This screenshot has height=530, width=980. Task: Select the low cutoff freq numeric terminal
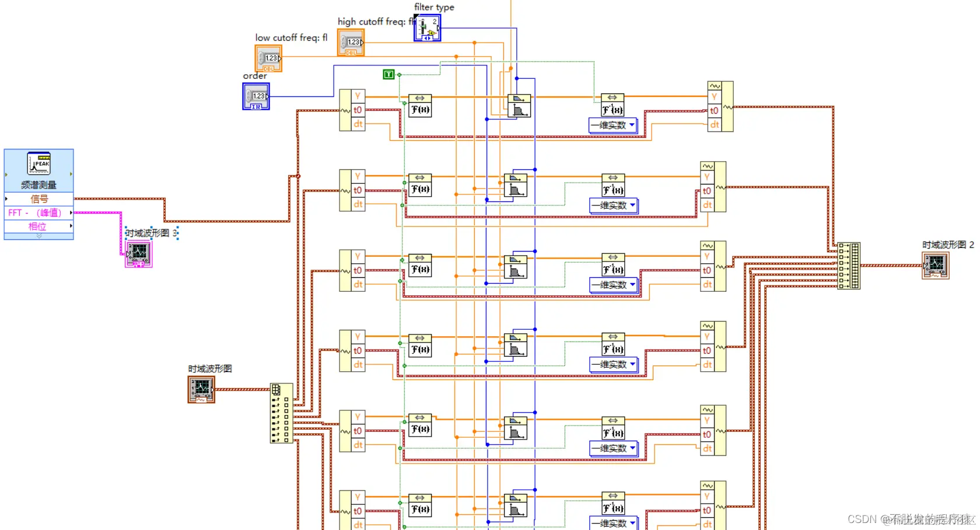coord(268,59)
